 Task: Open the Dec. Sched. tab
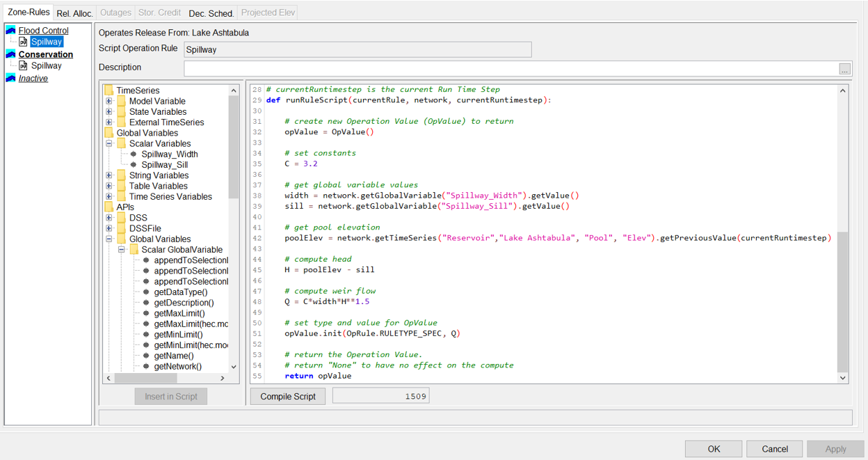tap(211, 13)
